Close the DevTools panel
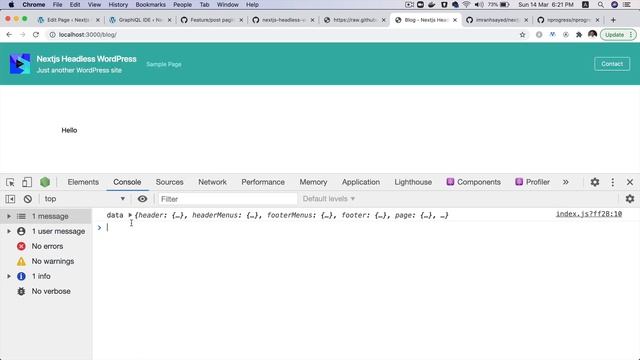 (629, 182)
